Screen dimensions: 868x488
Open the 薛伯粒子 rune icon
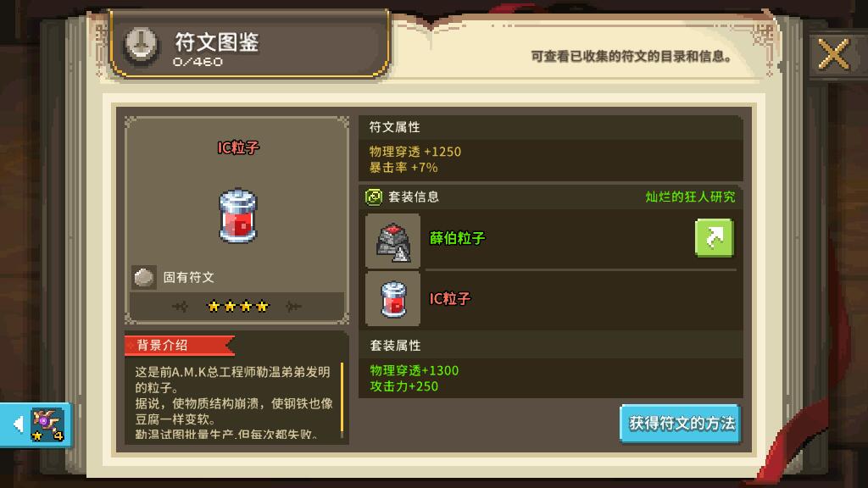coord(393,241)
